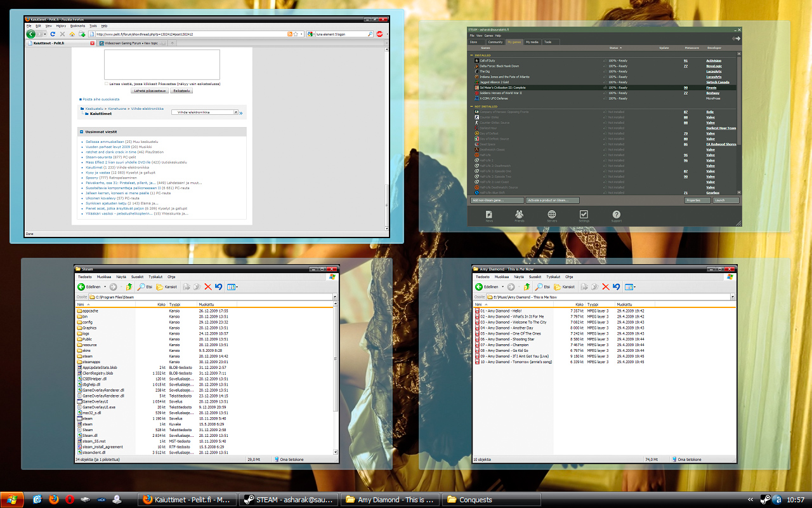Open the Steam News icon
The width and height of the screenshot is (812, 508).
488,216
